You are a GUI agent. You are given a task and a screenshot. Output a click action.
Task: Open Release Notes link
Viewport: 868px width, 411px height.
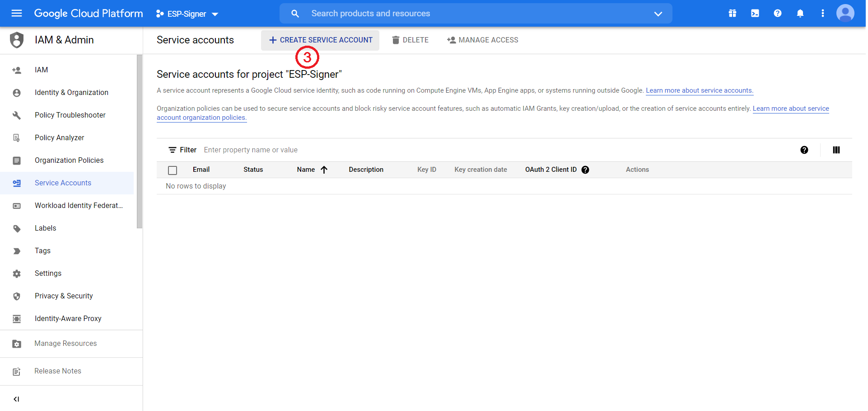58,371
